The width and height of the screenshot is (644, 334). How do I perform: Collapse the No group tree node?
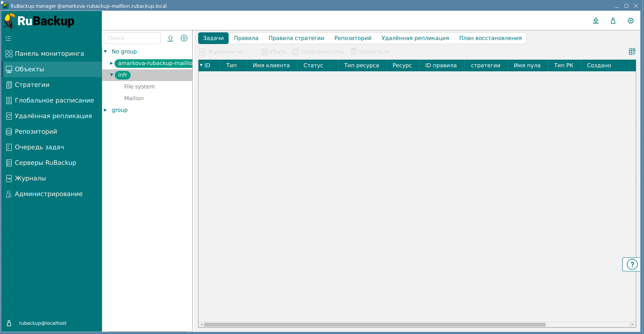(105, 51)
